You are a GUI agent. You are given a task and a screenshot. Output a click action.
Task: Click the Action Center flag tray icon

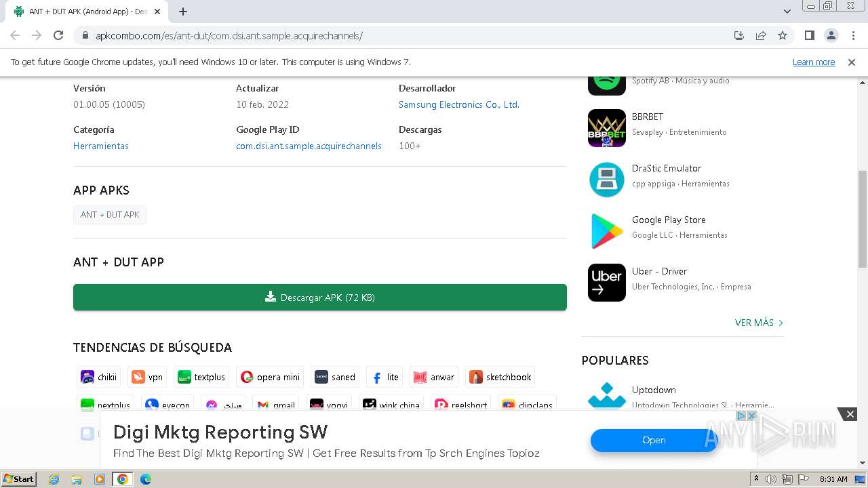coord(803,479)
